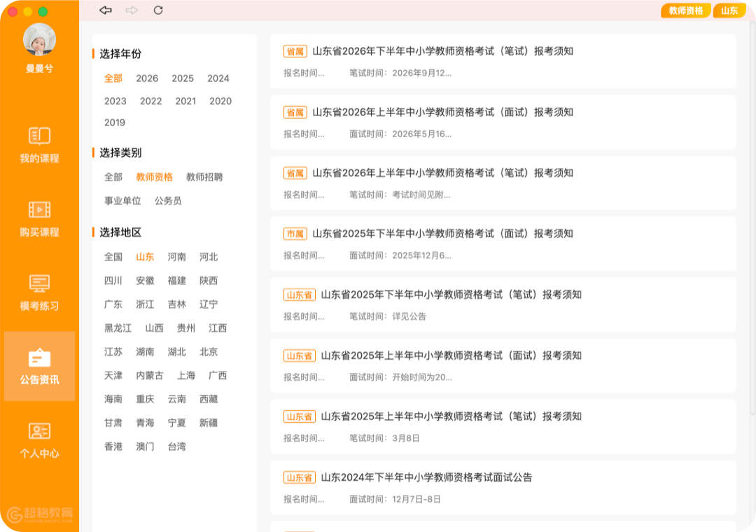Screen dimensions: 756x532
Task: Select region 上海
Action: pos(186,375)
